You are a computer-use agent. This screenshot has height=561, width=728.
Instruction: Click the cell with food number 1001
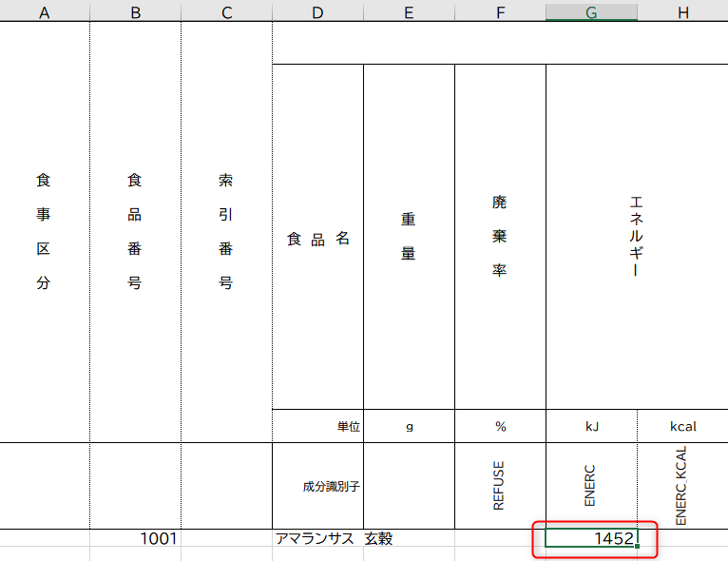135,538
